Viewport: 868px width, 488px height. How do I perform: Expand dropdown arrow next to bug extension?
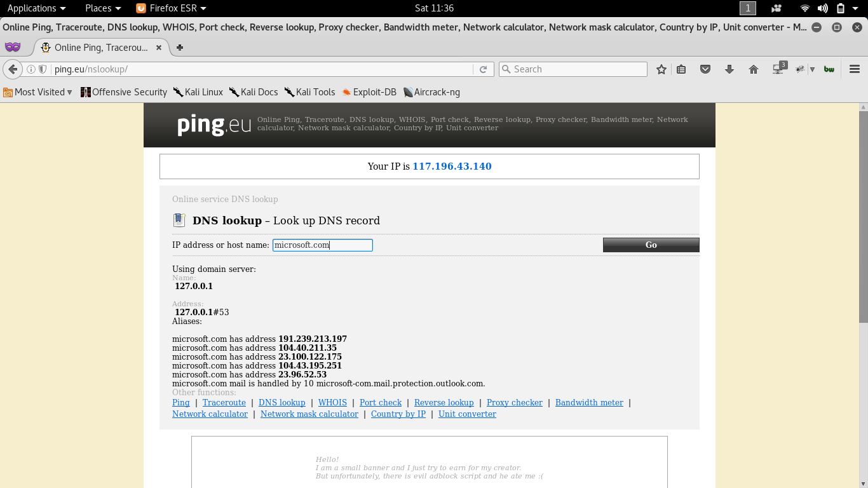pos(812,69)
